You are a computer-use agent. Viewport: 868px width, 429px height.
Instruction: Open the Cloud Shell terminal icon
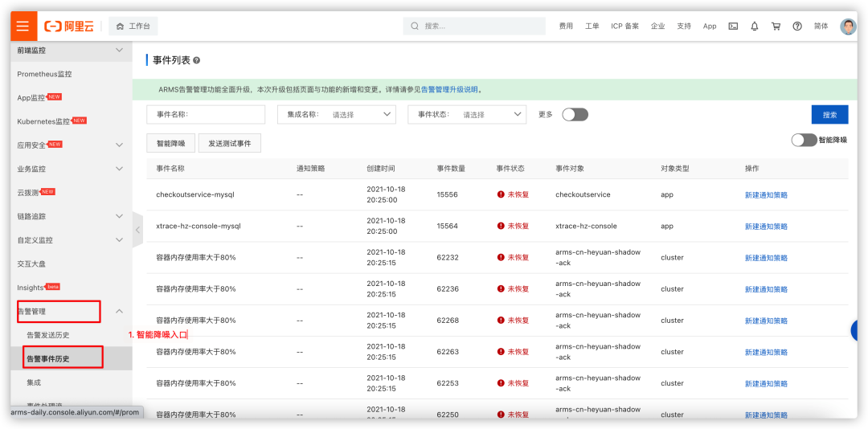pyautogui.click(x=733, y=26)
